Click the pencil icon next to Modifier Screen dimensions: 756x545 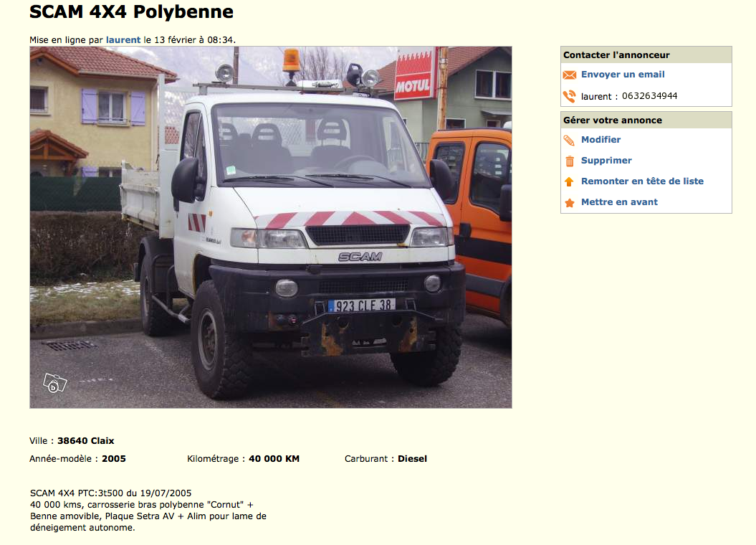[570, 141]
